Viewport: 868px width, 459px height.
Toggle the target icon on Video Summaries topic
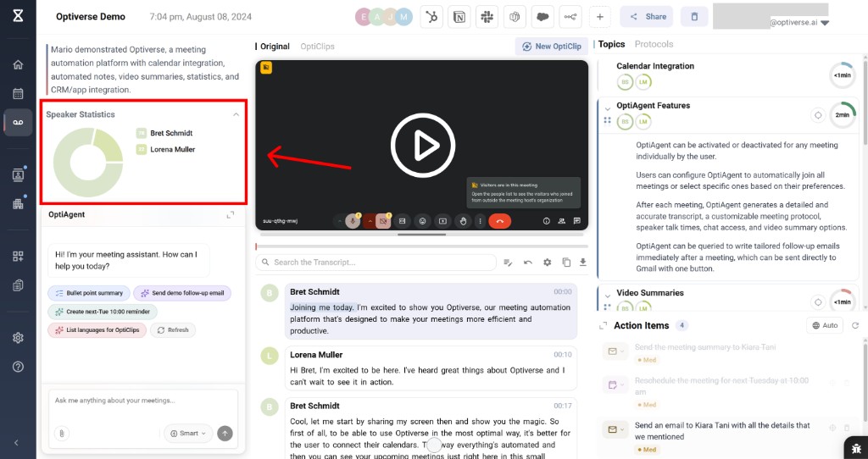(818, 302)
